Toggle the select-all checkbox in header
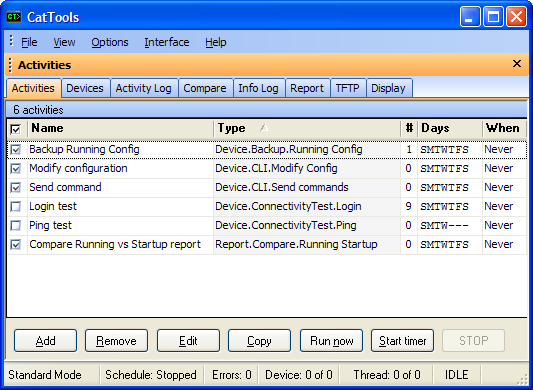The height and width of the screenshot is (390, 533). click(x=16, y=129)
